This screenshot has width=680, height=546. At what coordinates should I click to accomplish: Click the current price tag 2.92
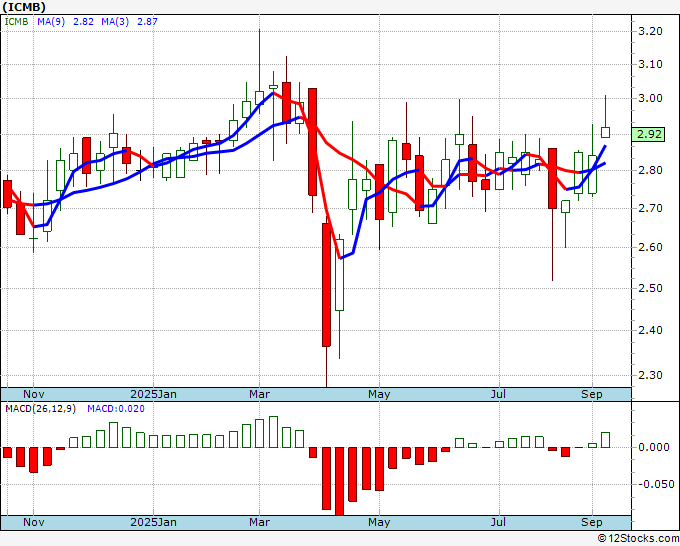(x=648, y=134)
